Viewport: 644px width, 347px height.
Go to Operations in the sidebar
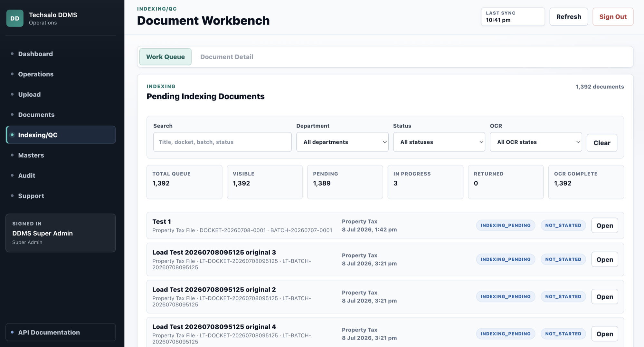click(x=61, y=74)
